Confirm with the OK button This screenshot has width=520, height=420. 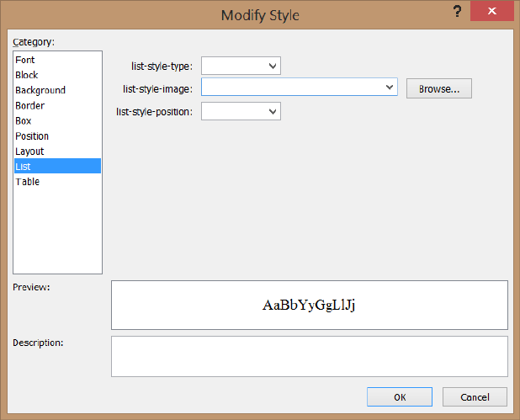pos(400,396)
